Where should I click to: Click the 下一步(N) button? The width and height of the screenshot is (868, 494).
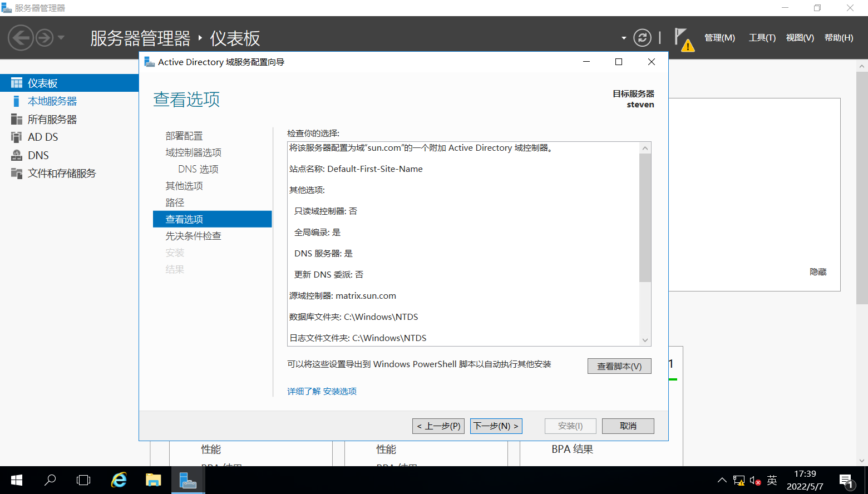(x=496, y=426)
